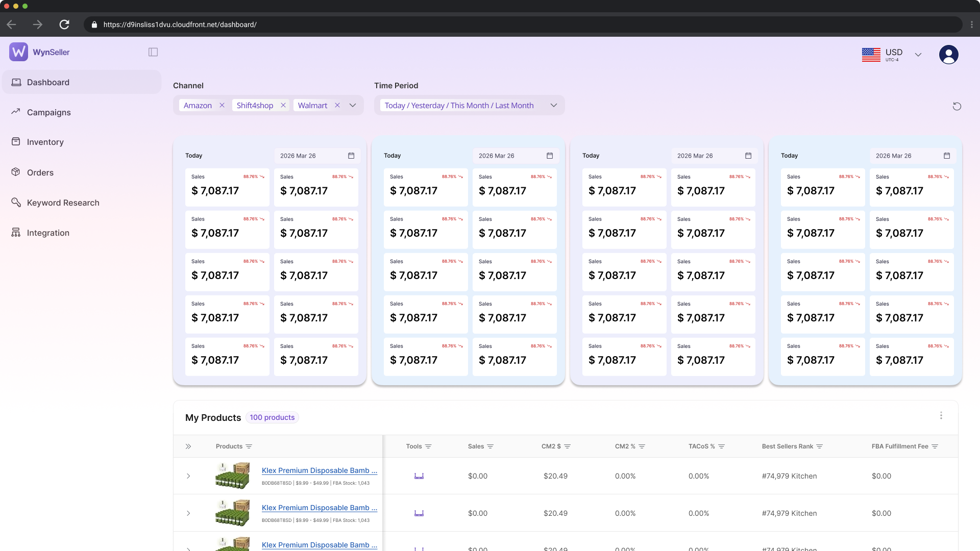Open the calendar icon in the second Today card
The height and width of the screenshot is (551, 980).
pos(550,156)
